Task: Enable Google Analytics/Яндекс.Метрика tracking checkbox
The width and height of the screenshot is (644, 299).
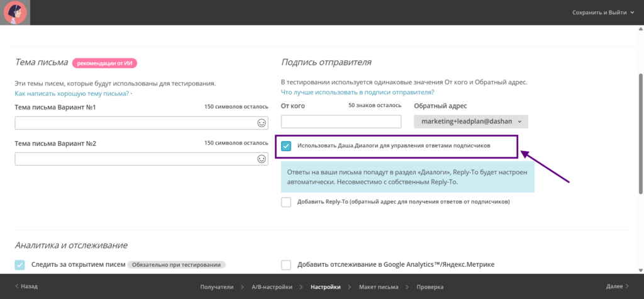Action: 286,264
